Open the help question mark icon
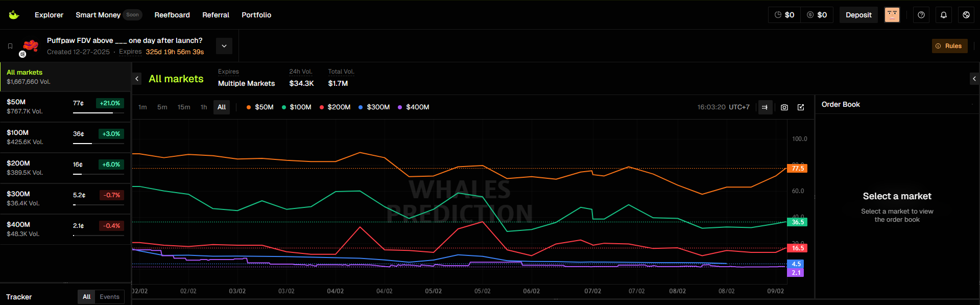 921,15
